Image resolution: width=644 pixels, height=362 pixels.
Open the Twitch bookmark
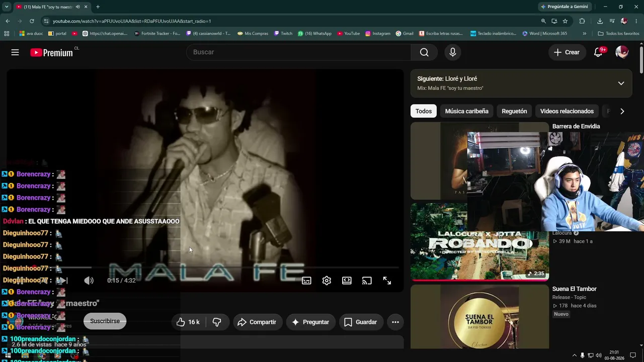click(283, 34)
